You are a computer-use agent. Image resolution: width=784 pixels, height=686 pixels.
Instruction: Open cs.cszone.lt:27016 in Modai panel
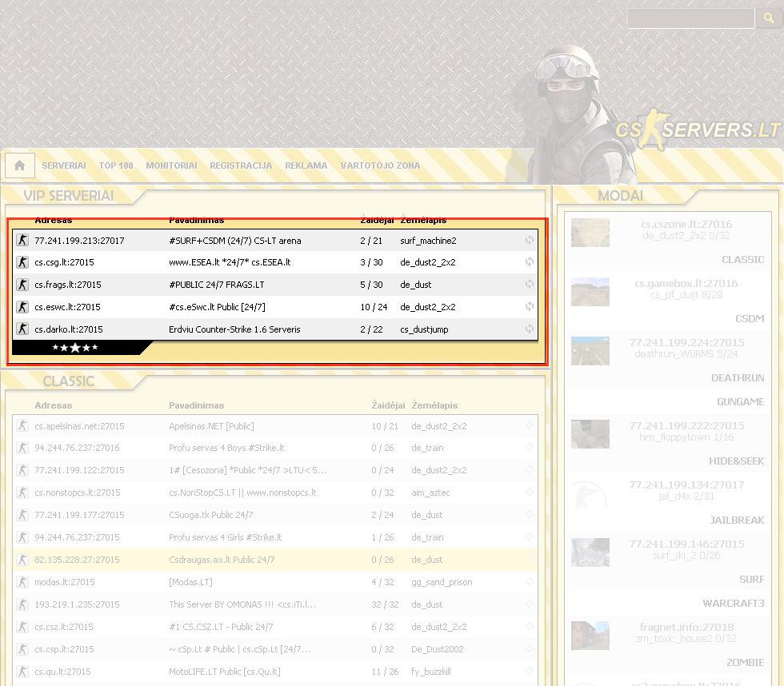(x=686, y=225)
